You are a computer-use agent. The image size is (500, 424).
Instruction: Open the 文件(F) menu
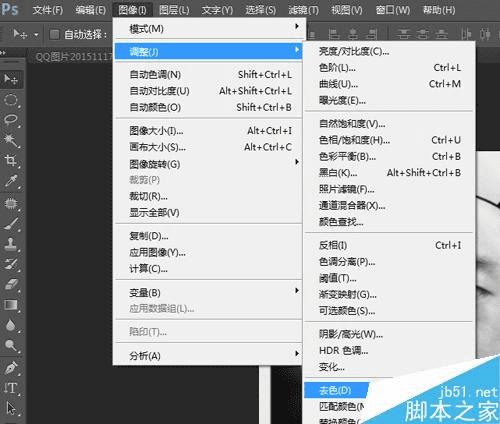click(48, 10)
